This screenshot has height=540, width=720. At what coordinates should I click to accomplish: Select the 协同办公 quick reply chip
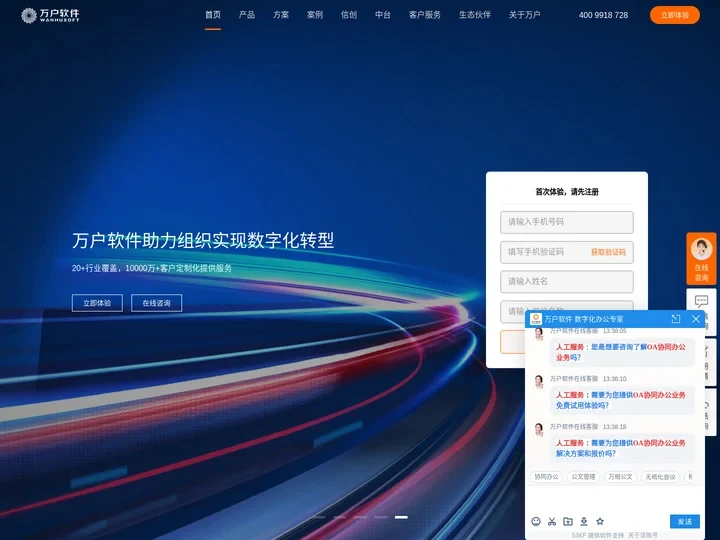pyautogui.click(x=546, y=477)
